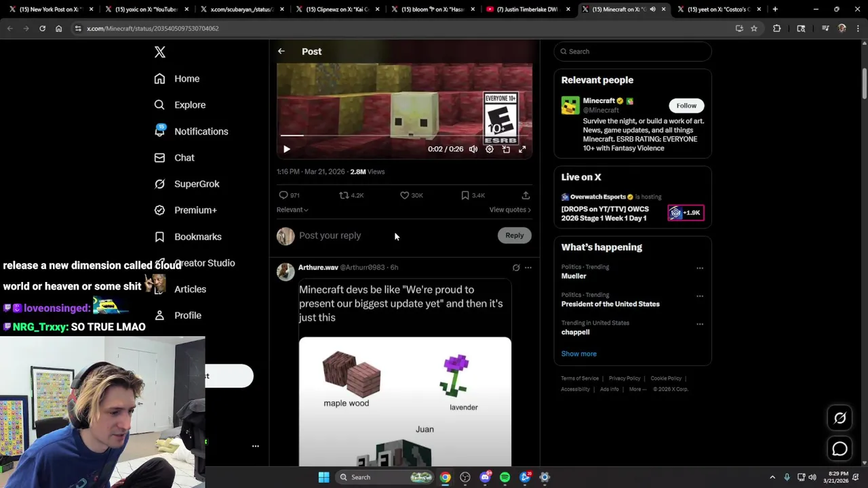The image size is (868, 488).
Task: Click the +1.9K listeners badge
Action: (x=686, y=213)
